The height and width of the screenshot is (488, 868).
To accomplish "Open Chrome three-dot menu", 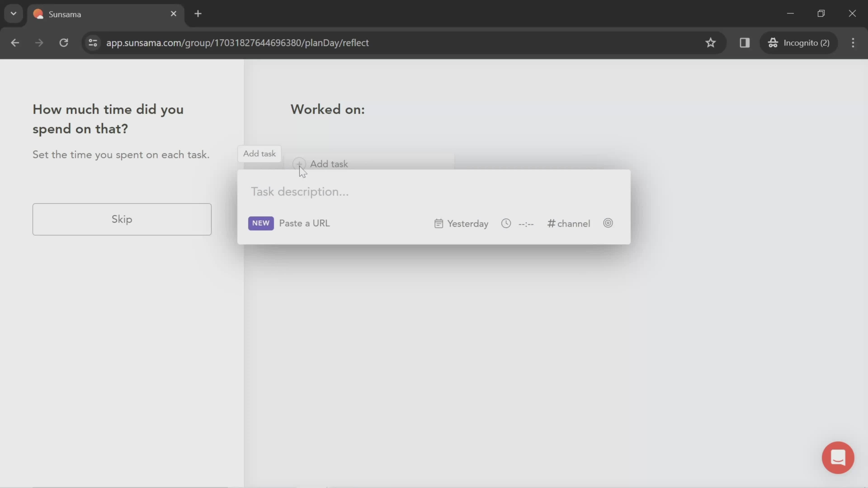I will pos(853,43).
